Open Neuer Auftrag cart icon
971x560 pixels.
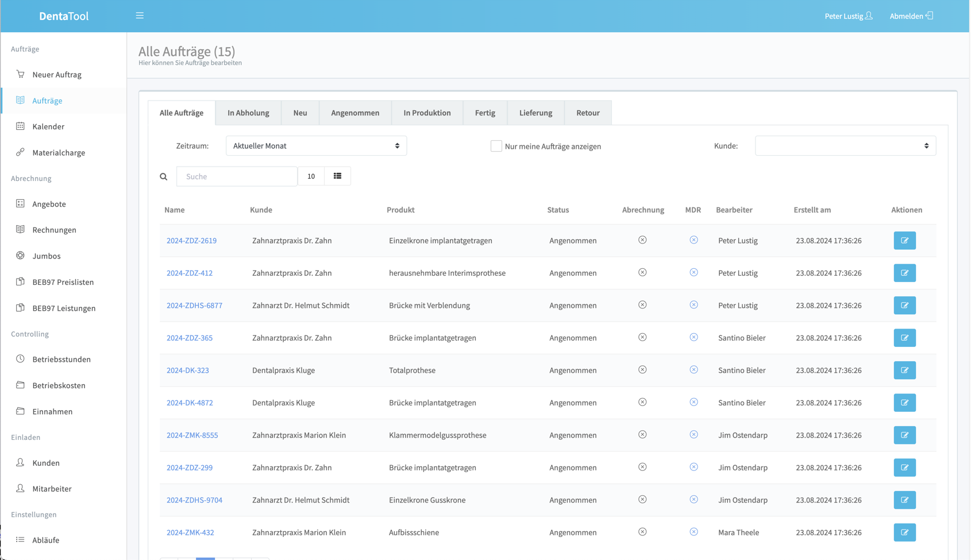(20, 74)
